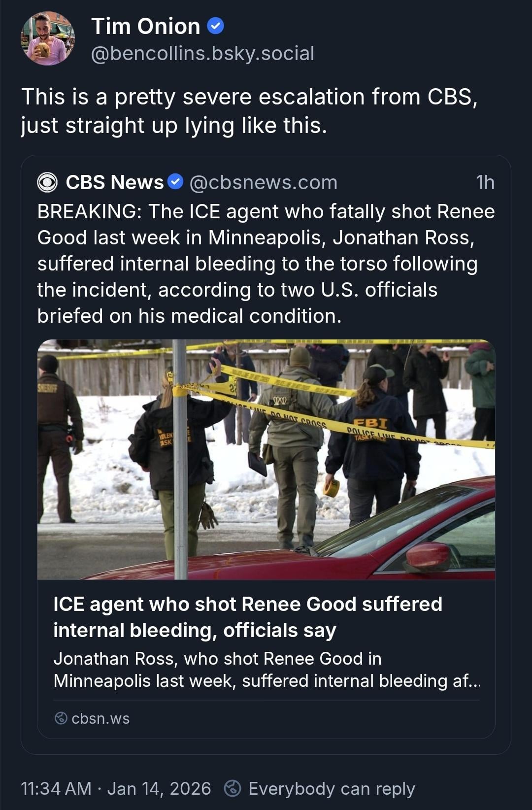Open the crime scene photo thumbnail
The width and height of the screenshot is (532, 810).
(x=266, y=459)
